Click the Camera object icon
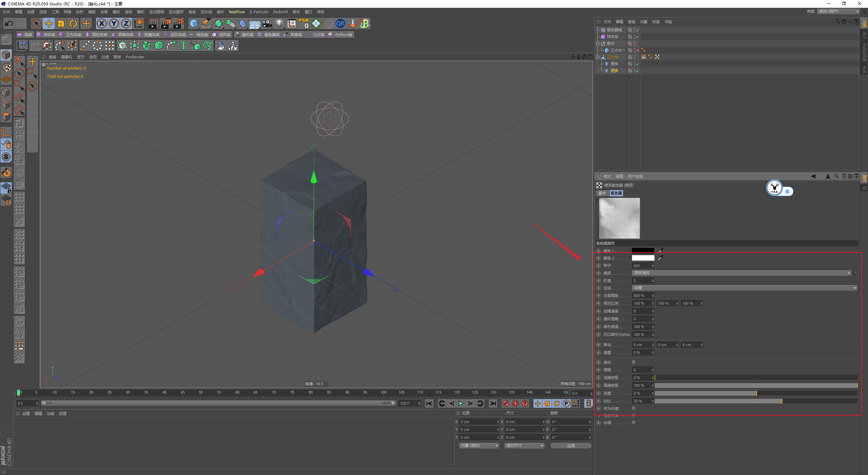868x475 pixels. tap(267, 23)
